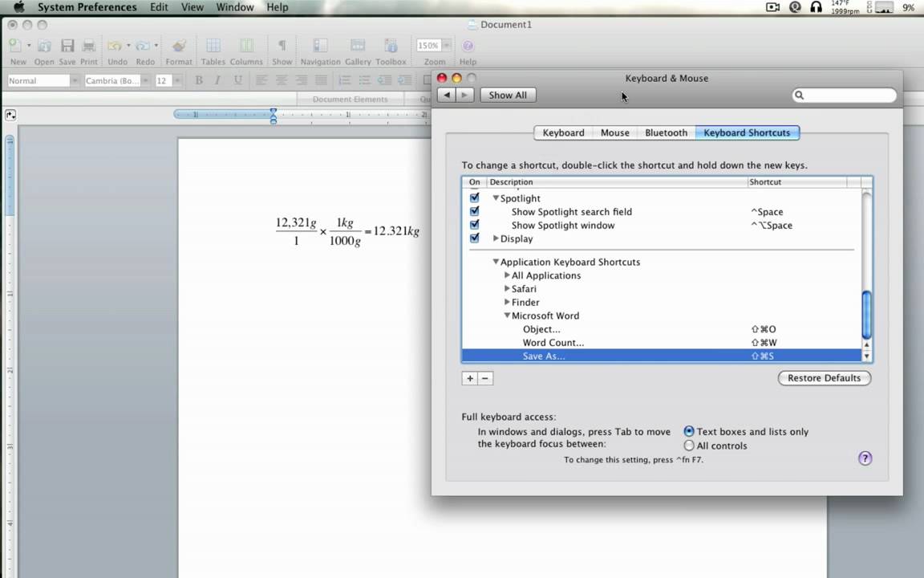Click the forward arrow in Keyboard & Mouse
This screenshot has width=924, height=578.
(465, 95)
